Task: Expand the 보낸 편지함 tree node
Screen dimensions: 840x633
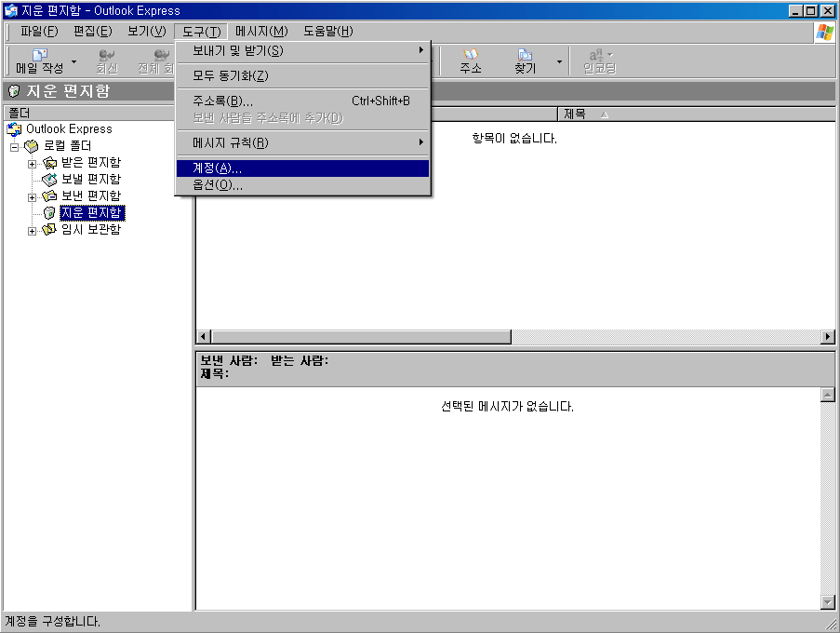Action: [33, 197]
